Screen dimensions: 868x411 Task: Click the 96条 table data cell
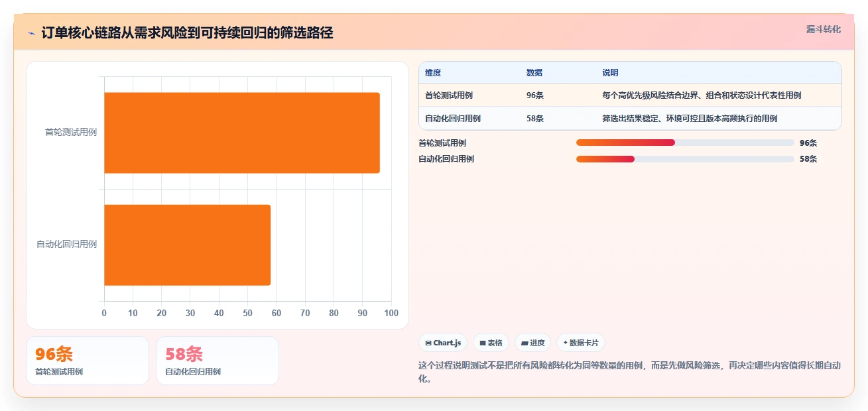pos(535,95)
